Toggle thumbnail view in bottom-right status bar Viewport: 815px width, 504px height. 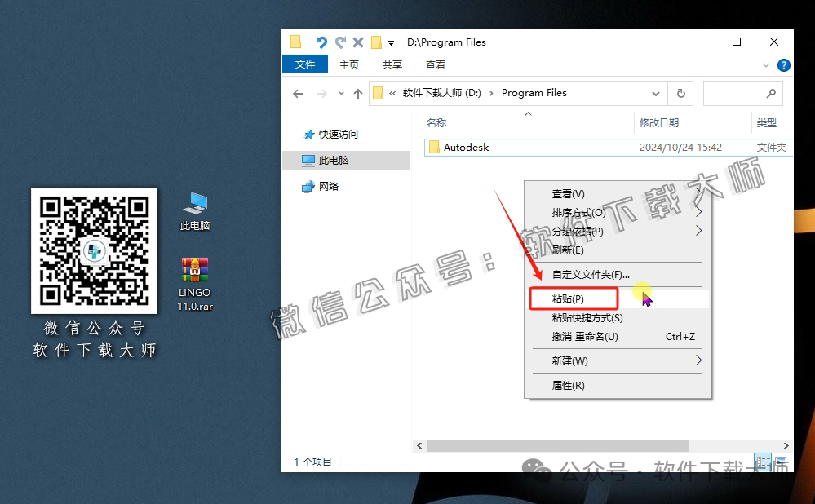[779, 462]
